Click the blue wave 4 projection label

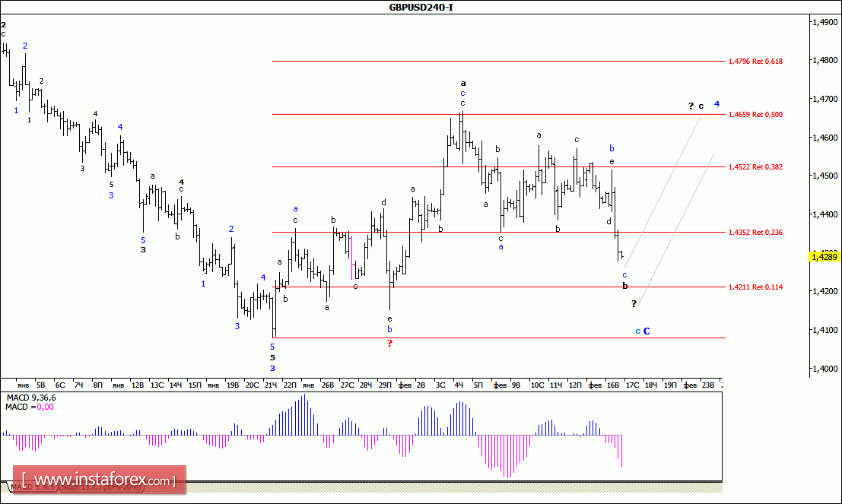[717, 104]
